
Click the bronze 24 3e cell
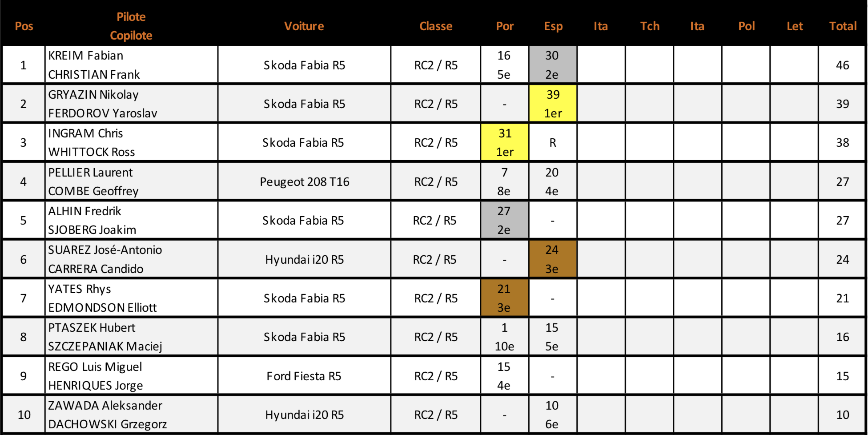553,259
